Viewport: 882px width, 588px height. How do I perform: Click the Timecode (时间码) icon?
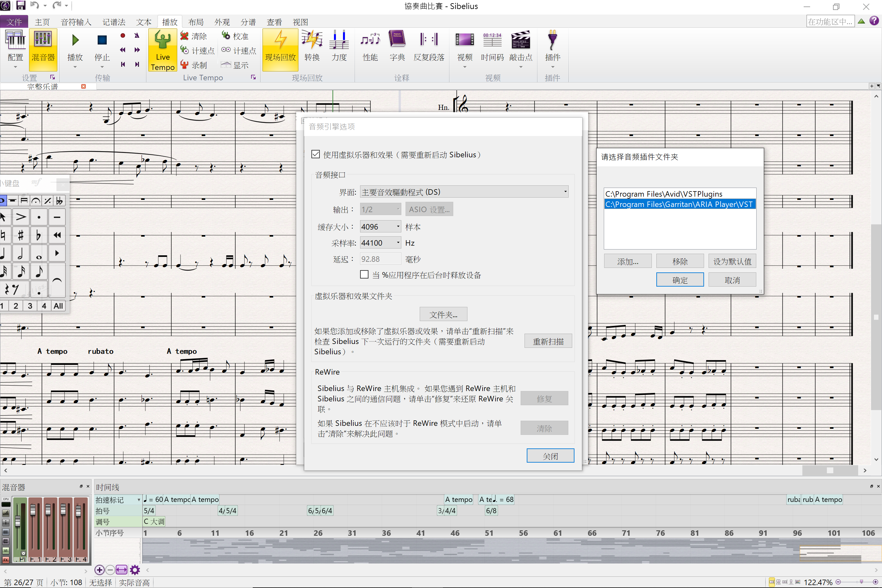pos(492,40)
